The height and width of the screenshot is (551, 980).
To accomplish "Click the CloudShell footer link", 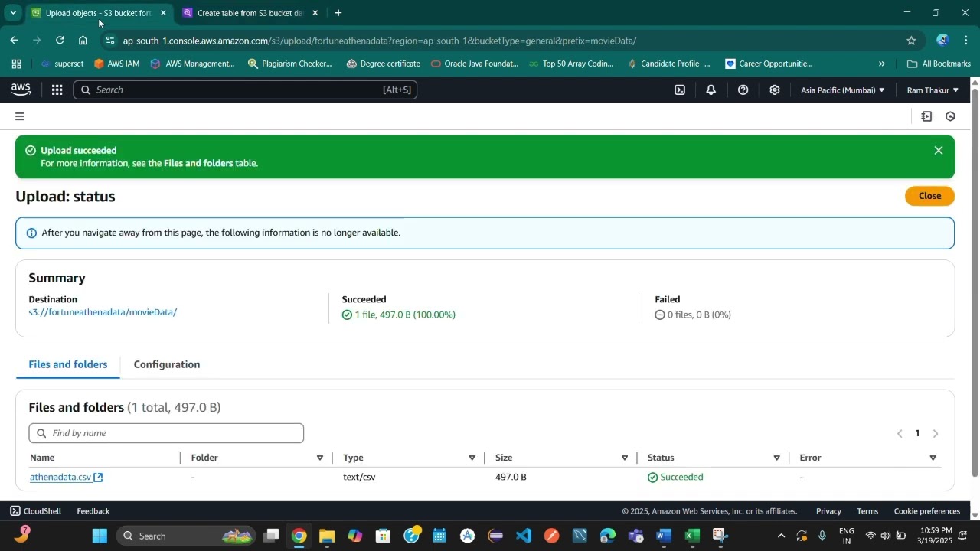I will [x=35, y=511].
